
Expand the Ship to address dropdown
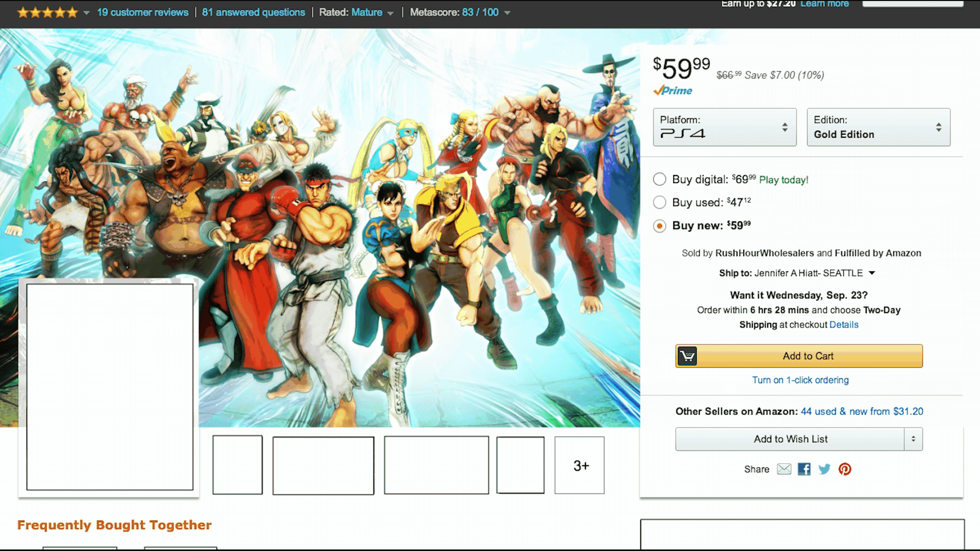[x=872, y=273]
